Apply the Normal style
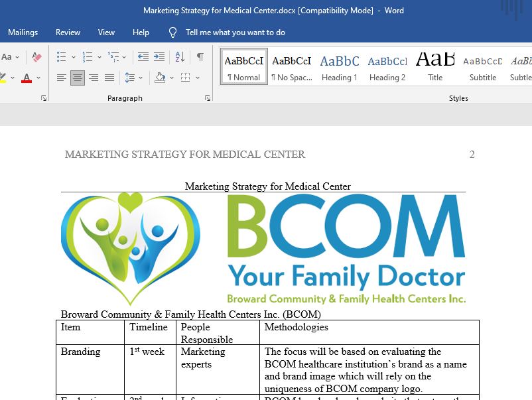Image resolution: width=532 pixels, height=400 pixels. 244,67
